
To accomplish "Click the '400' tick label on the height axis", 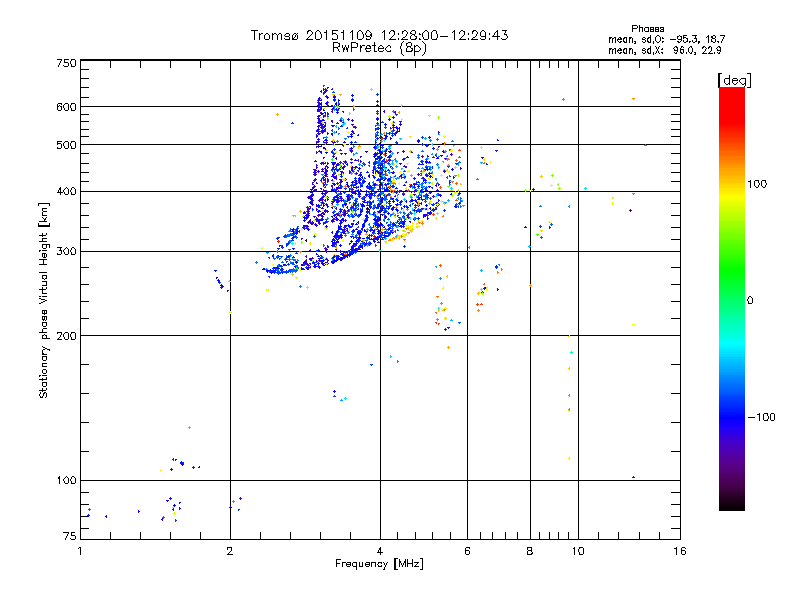I will coord(66,191).
